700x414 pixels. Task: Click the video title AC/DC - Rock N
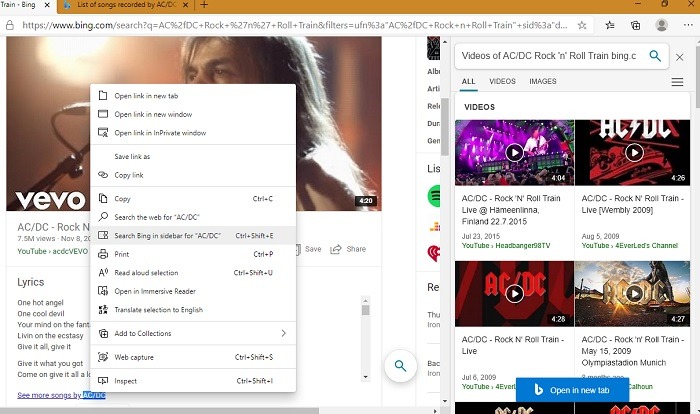coord(54,227)
